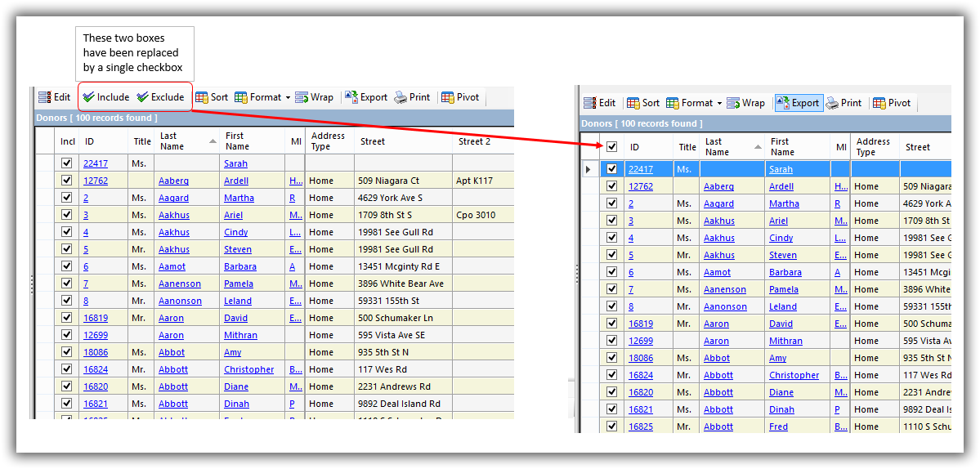Open Format dropdown arrow in left toolbar
980x469 pixels.
[x=288, y=98]
